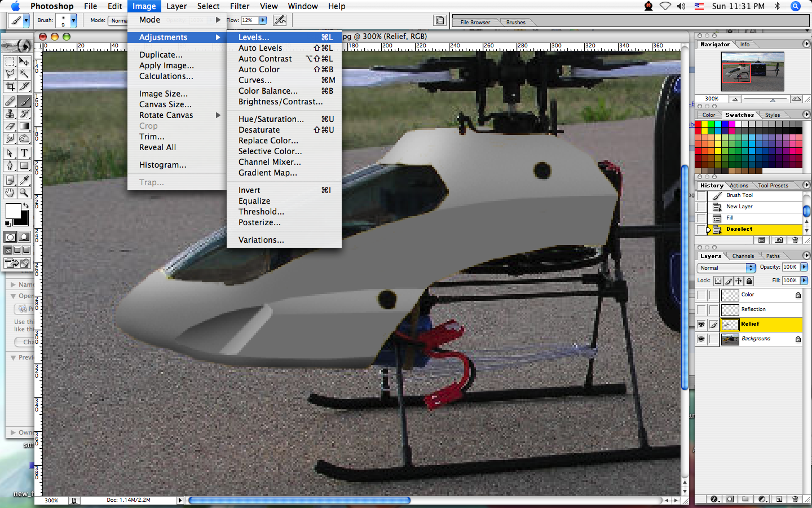Select the Fill history state
The image size is (812, 508).
[x=756, y=218]
